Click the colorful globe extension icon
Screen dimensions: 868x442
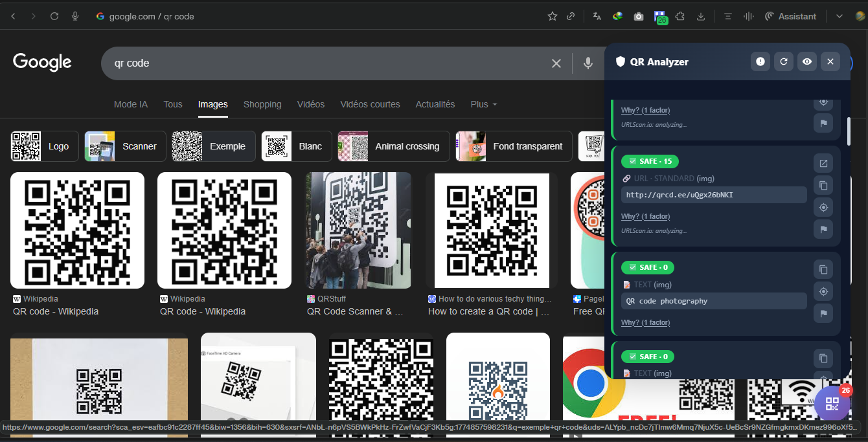(x=618, y=16)
